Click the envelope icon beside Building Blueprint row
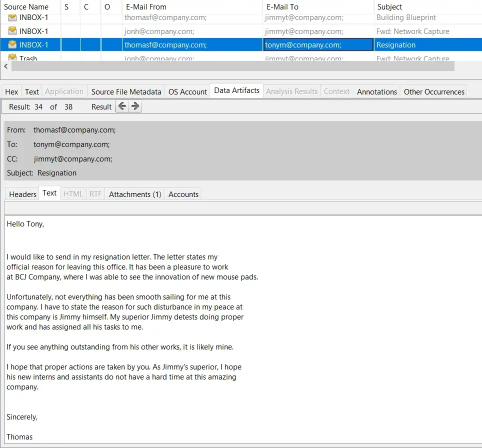The image size is (482, 448). click(x=11, y=17)
